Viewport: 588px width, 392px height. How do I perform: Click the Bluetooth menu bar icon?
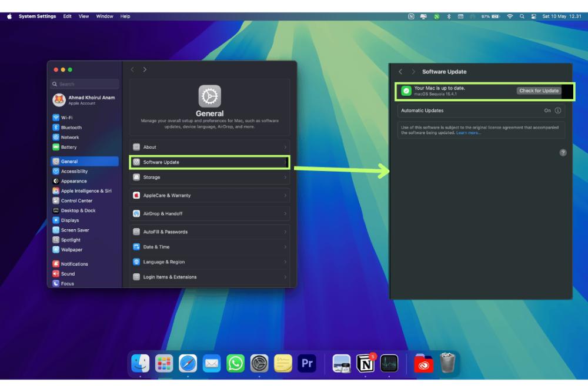[449, 16]
